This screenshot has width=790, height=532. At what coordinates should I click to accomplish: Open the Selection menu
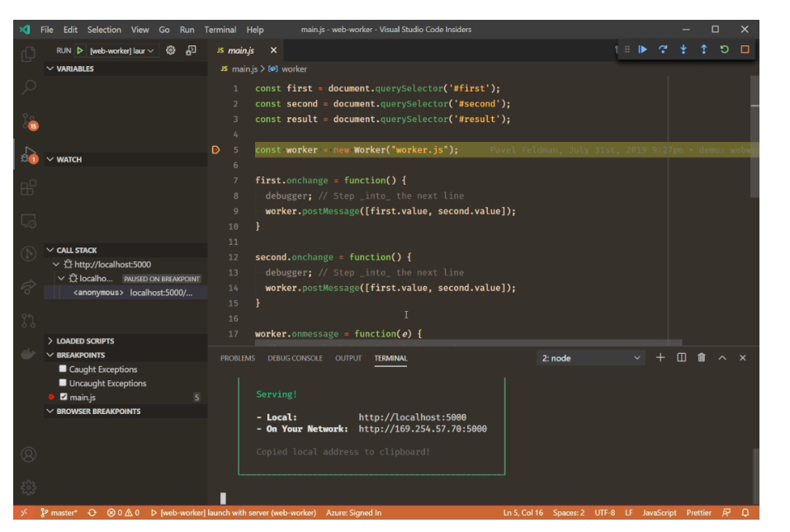104,30
